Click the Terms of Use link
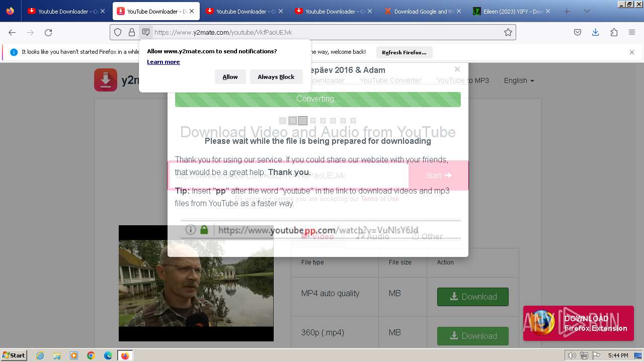 [x=380, y=199]
